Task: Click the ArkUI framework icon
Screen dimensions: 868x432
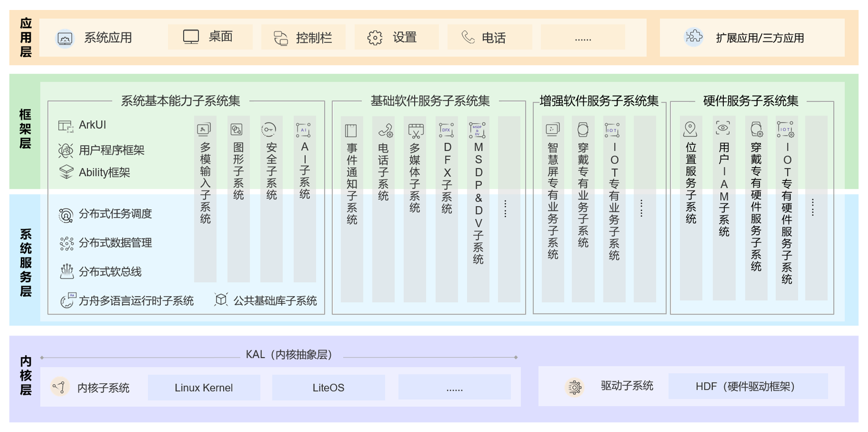Action: click(66, 126)
